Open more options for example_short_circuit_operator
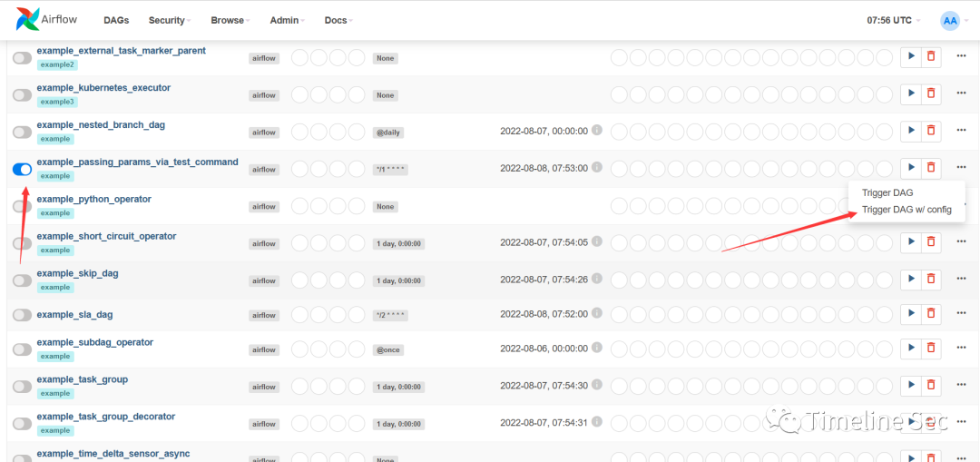 click(961, 242)
